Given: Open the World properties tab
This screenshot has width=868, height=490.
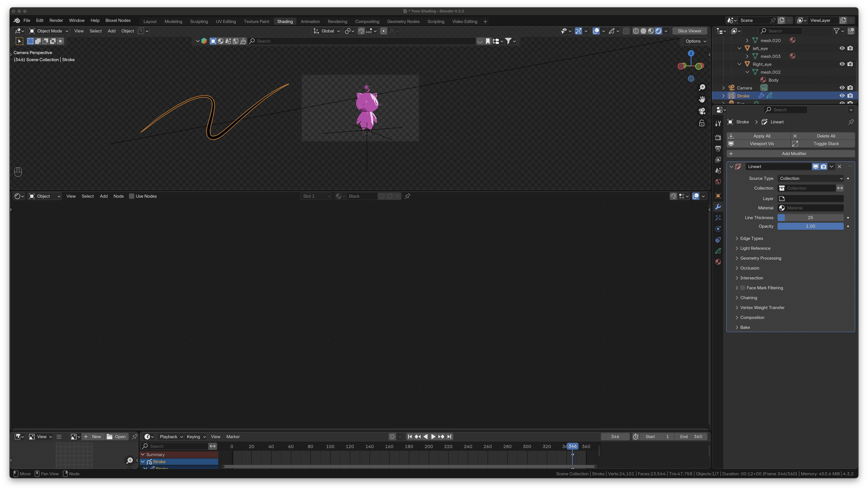Looking at the screenshot, I should pyautogui.click(x=718, y=182).
